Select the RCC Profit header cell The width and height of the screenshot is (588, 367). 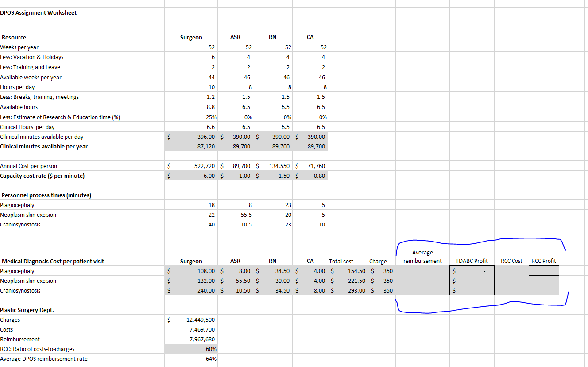coord(544,261)
